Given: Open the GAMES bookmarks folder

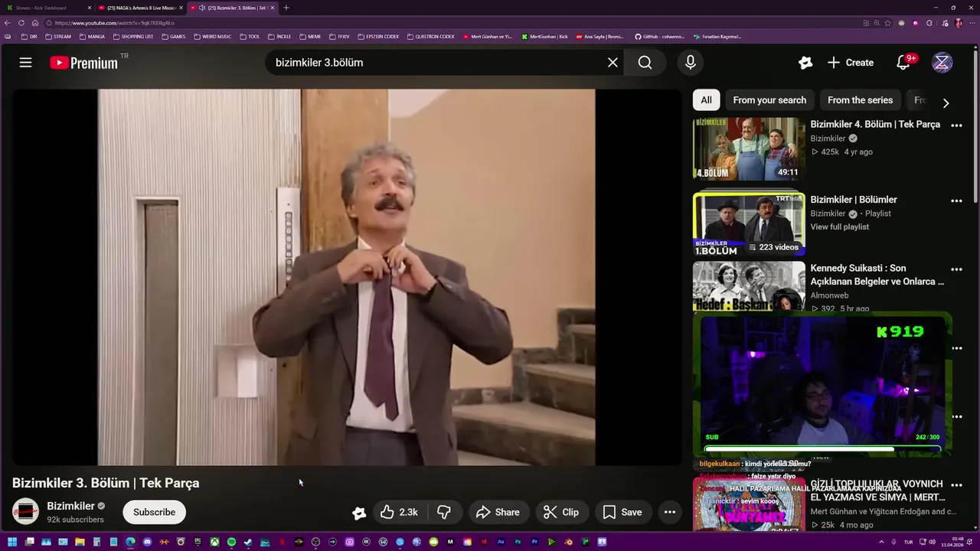Looking at the screenshot, I should 173,36.
